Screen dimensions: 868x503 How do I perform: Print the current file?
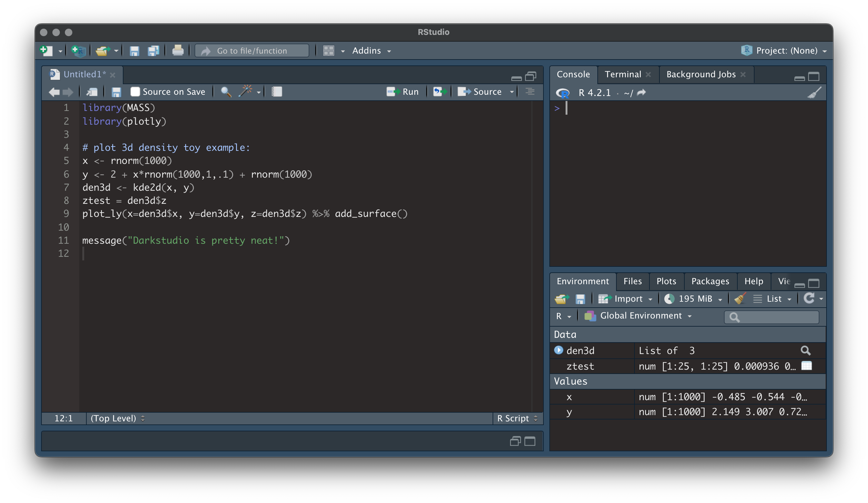(x=178, y=50)
